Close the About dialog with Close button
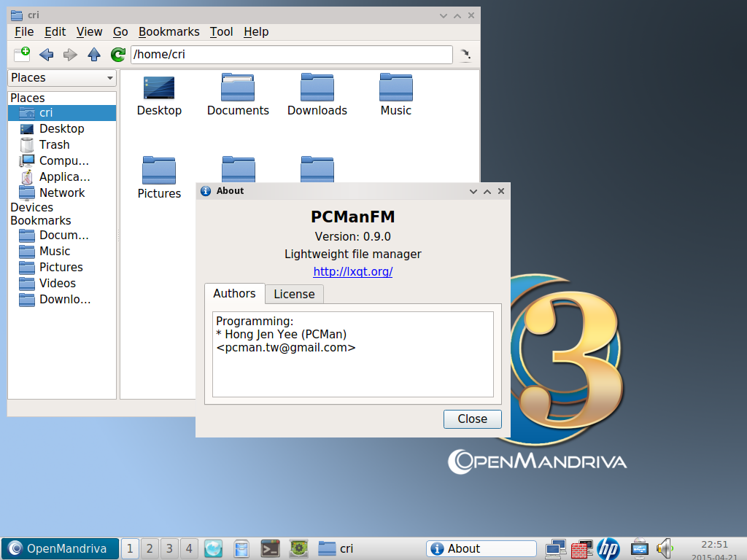Screen dimensions: 747x560 (x=472, y=419)
